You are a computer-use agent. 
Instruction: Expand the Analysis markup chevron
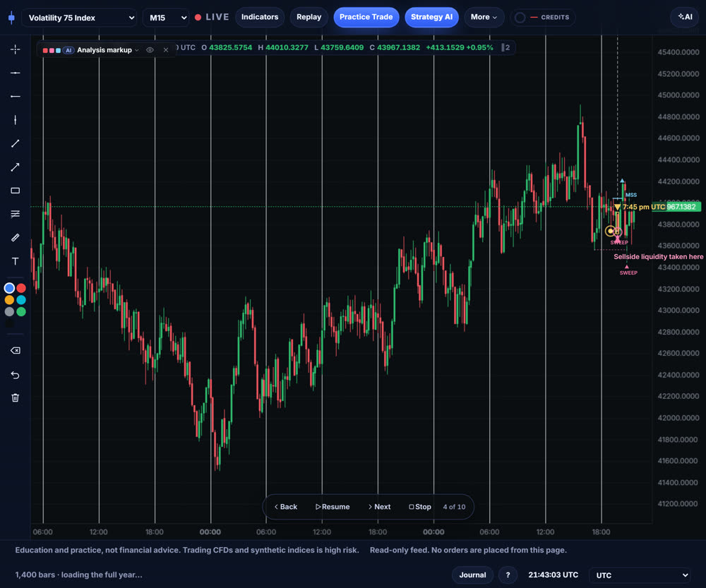(x=137, y=50)
